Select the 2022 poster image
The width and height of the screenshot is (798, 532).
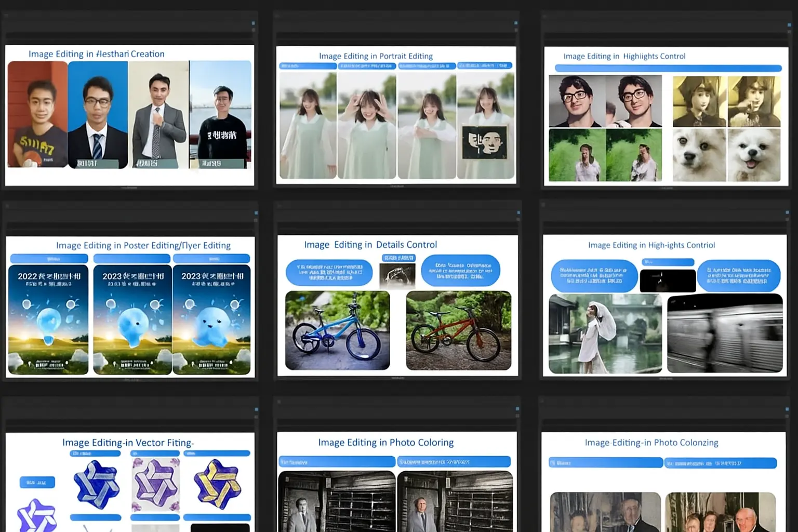pyautogui.click(x=49, y=320)
